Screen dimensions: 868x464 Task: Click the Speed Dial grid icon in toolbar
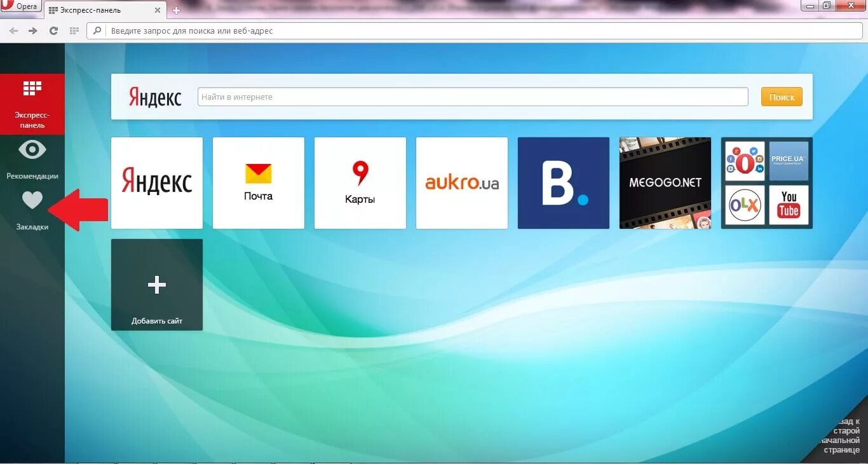point(74,31)
